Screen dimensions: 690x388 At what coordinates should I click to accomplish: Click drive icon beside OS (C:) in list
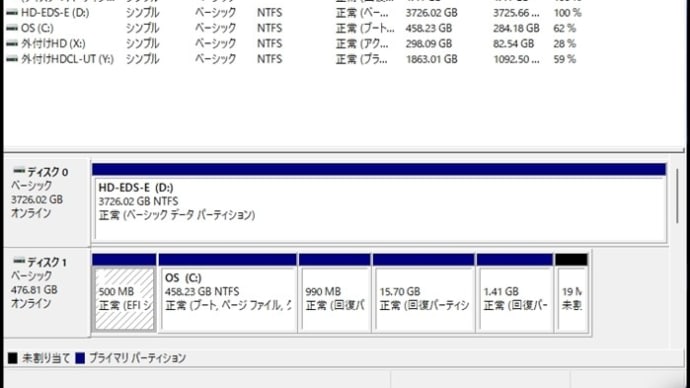12,28
